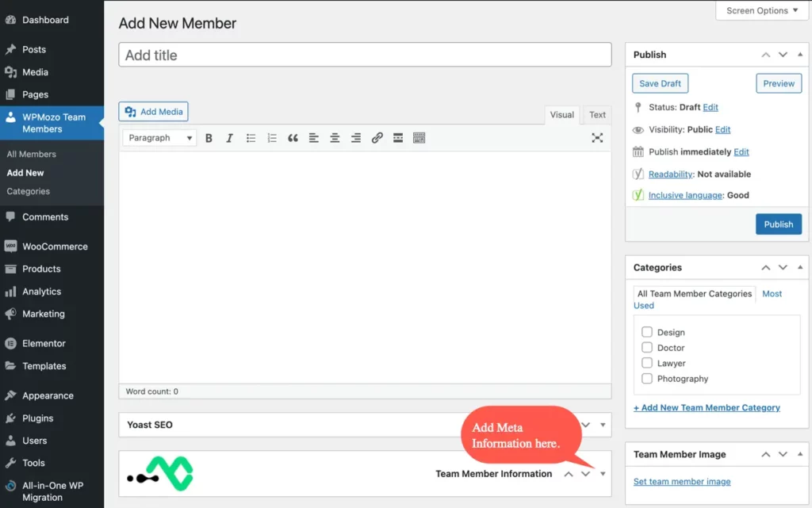Image resolution: width=812 pixels, height=508 pixels.
Task: Move Team Member Image box down
Action: coord(783,454)
